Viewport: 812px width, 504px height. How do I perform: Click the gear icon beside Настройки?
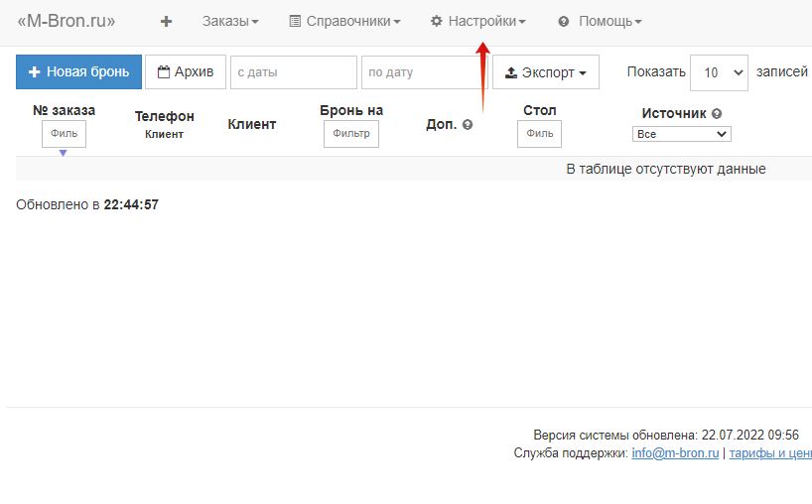point(437,21)
